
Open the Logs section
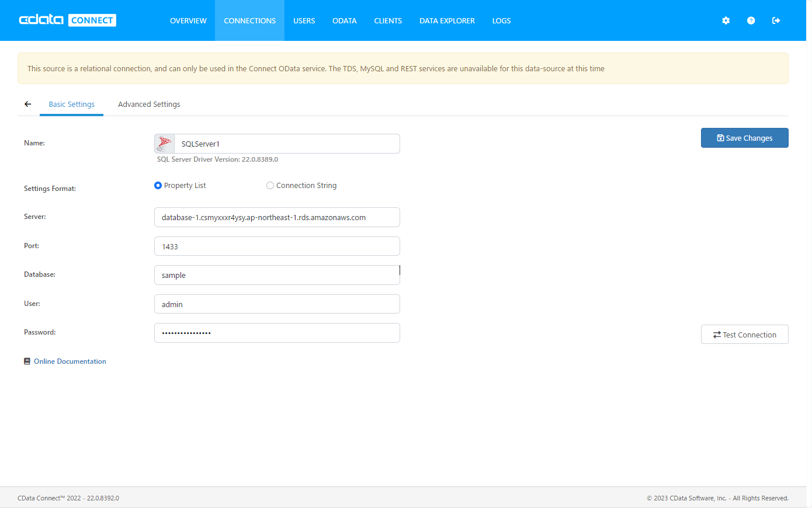pyautogui.click(x=501, y=20)
